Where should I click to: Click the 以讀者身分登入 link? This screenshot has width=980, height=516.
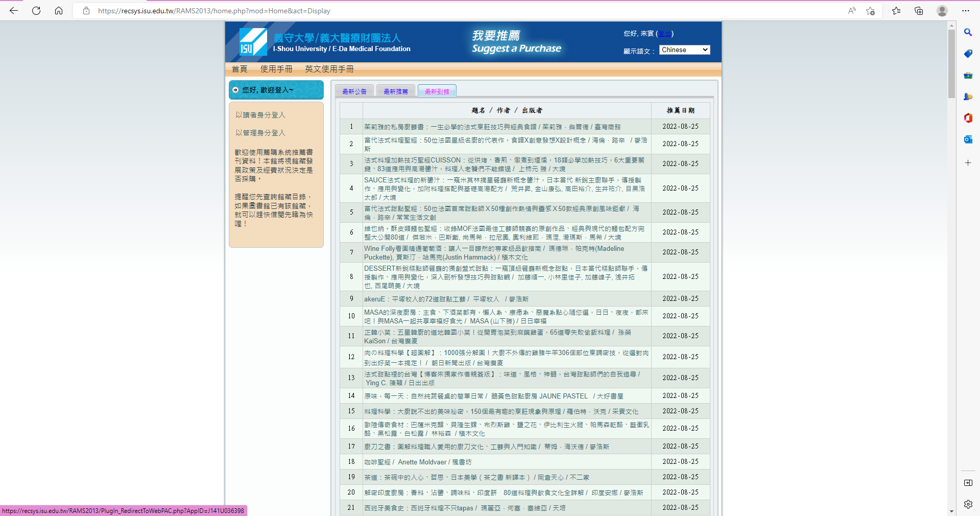tap(260, 115)
